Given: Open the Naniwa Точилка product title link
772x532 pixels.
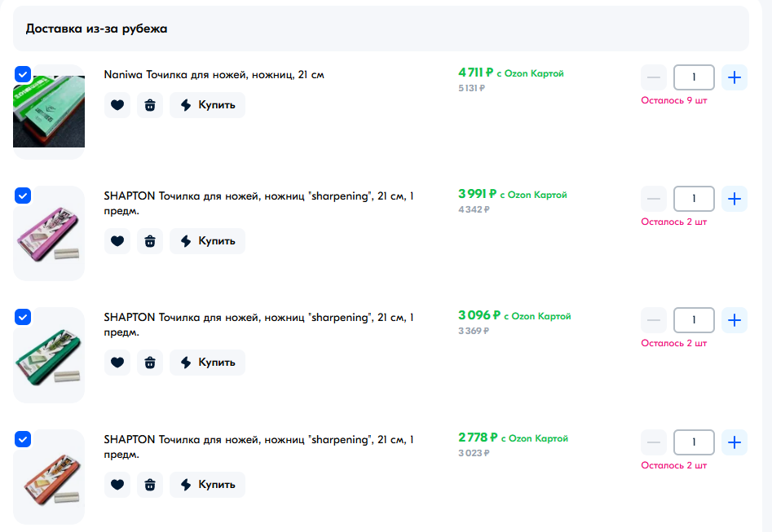Looking at the screenshot, I should (214, 75).
